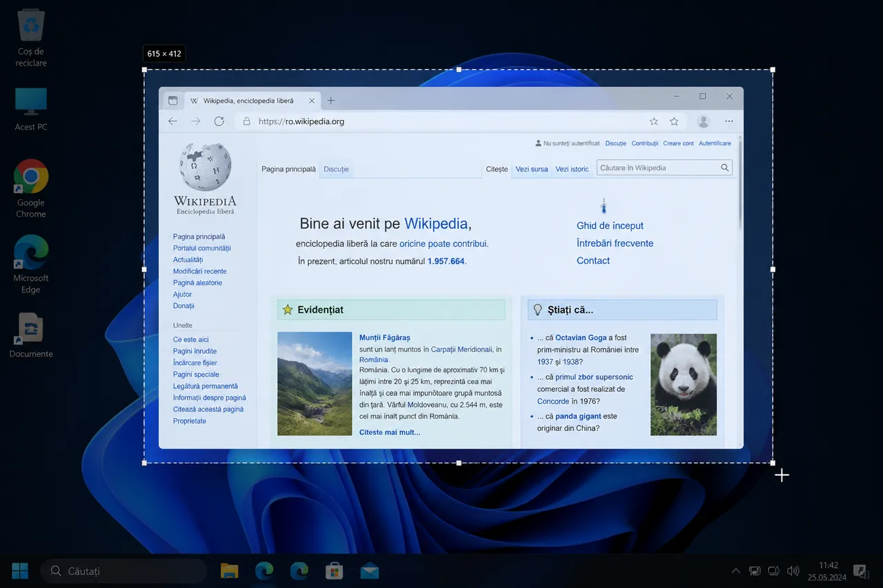Screen dimensions: 883x588
Task: Click Citește mai mult link
Action: click(x=390, y=432)
